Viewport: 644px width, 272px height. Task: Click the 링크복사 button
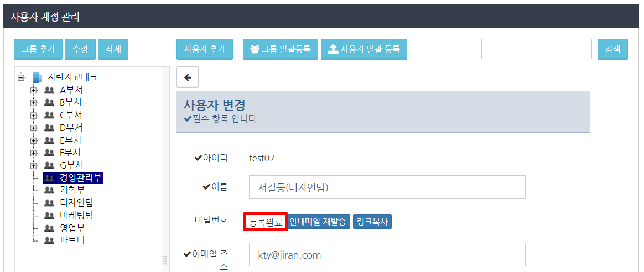click(x=372, y=222)
